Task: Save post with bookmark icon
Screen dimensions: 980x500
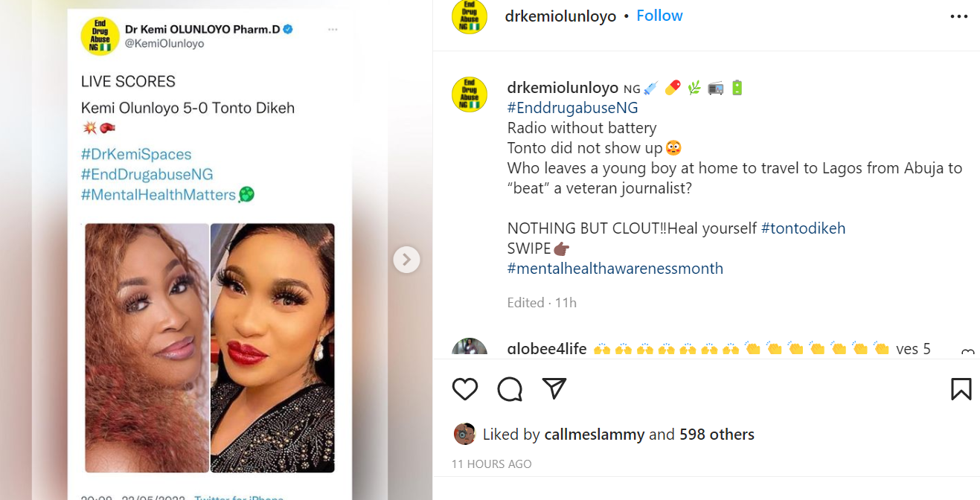Action: 961,389
